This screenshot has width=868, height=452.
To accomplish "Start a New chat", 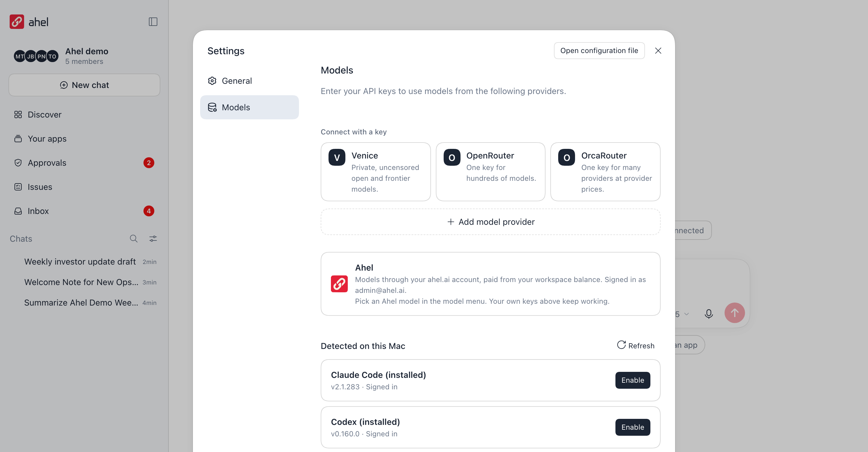I will tap(84, 85).
